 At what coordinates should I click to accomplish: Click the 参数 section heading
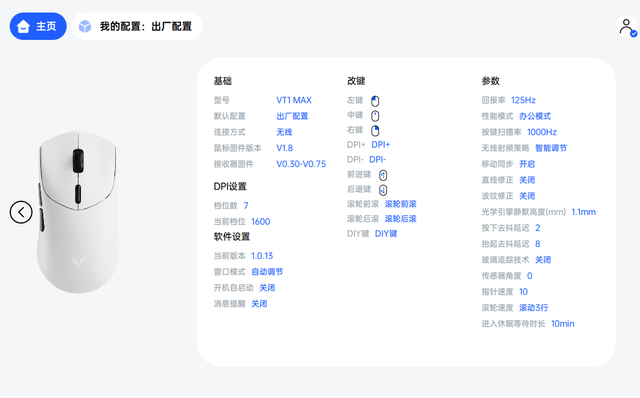pos(491,81)
